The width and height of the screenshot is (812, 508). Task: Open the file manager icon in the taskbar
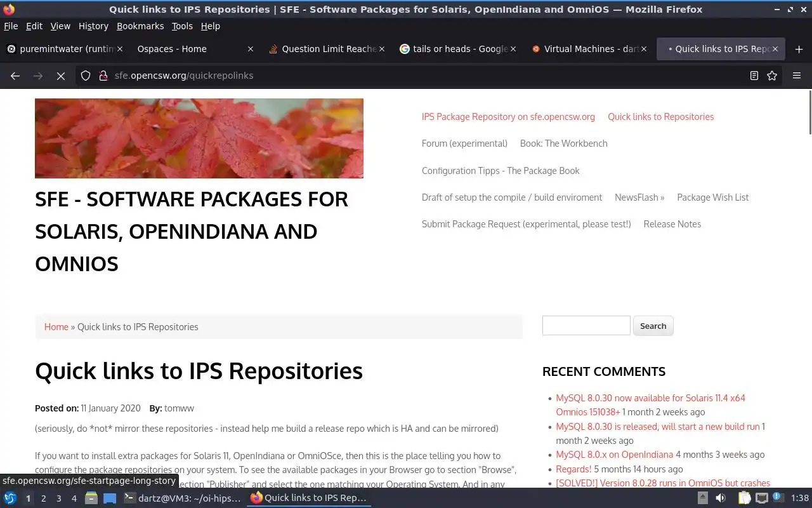91,498
